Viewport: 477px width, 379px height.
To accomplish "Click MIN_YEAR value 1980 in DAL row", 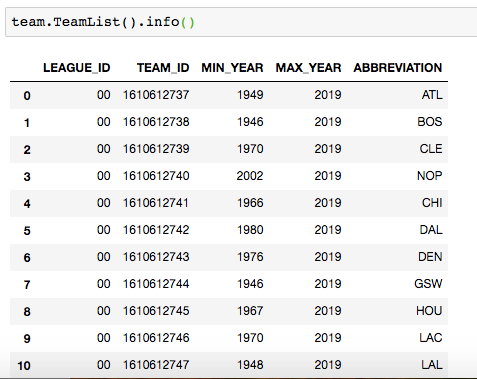I will pyautogui.click(x=250, y=230).
